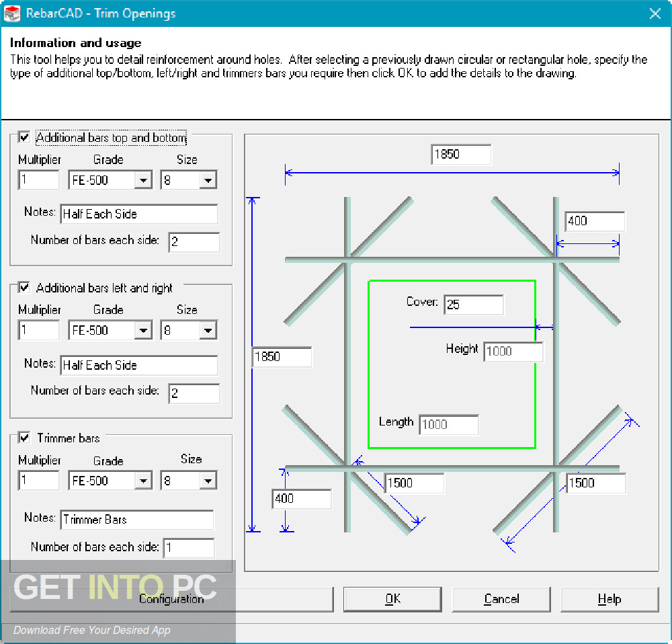Click the left vertical 1850 dimension field
672x644 pixels.
[x=282, y=357]
